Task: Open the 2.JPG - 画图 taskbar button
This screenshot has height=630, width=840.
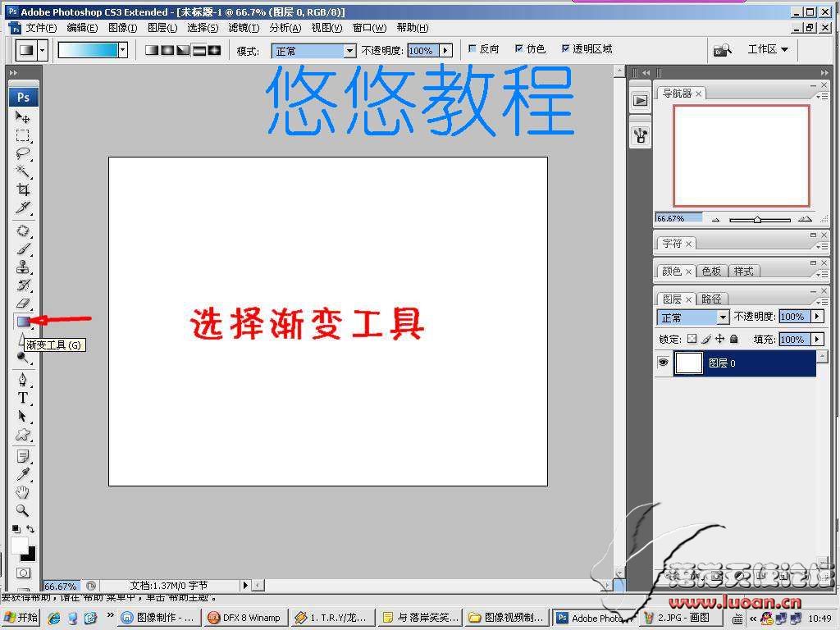Action: coord(678,618)
